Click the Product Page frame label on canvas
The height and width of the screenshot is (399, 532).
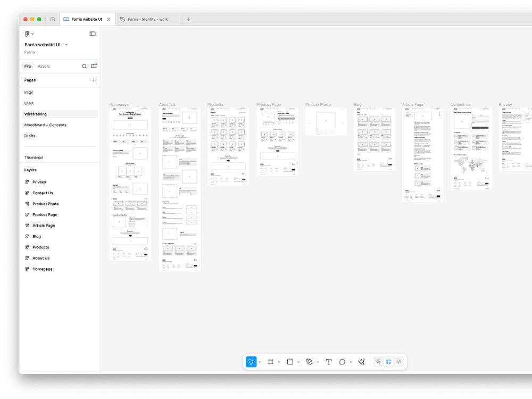point(269,104)
